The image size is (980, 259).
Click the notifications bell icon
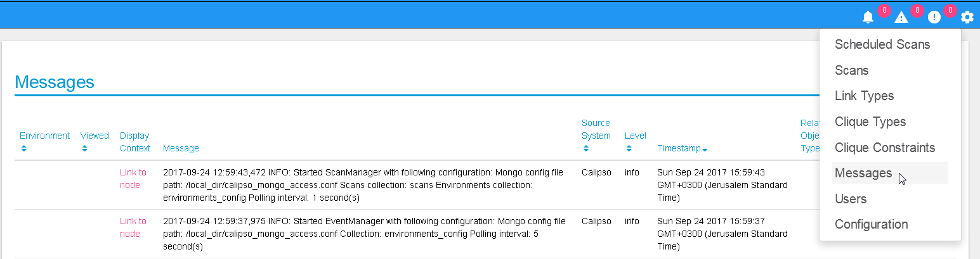pos(868,18)
